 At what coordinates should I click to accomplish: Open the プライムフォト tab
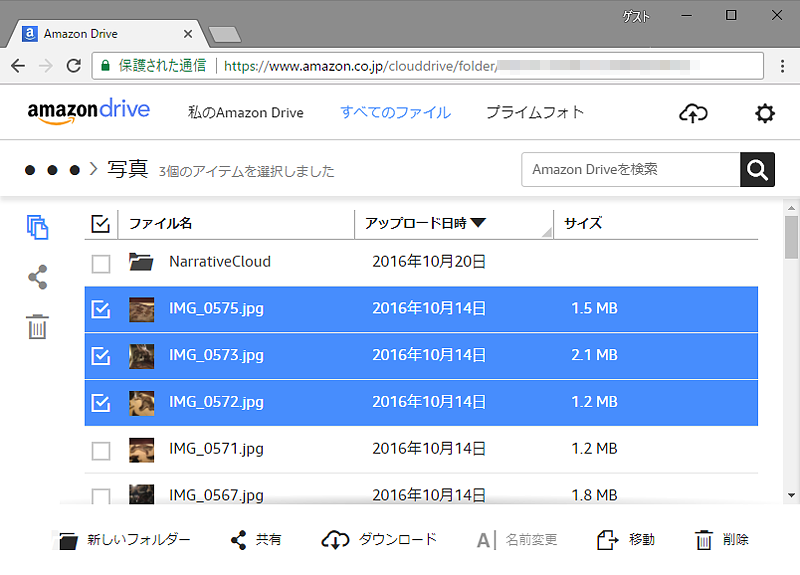click(x=535, y=112)
